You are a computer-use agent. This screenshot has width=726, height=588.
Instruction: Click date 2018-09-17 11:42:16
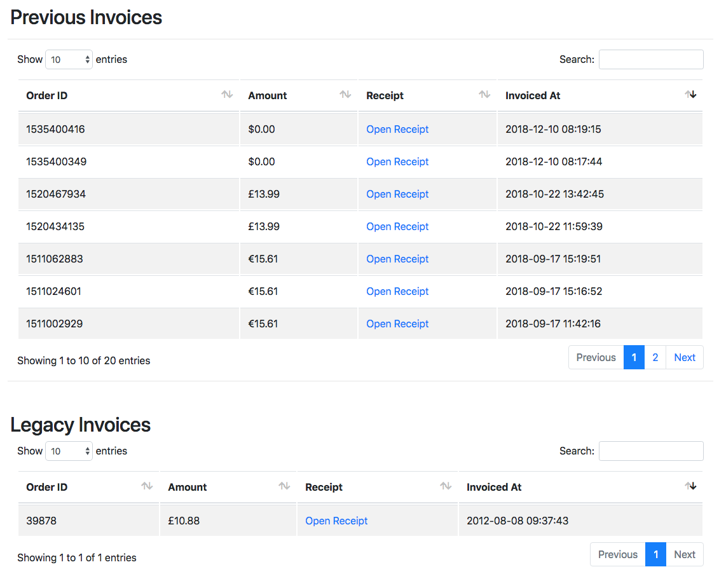click(553, 324)
